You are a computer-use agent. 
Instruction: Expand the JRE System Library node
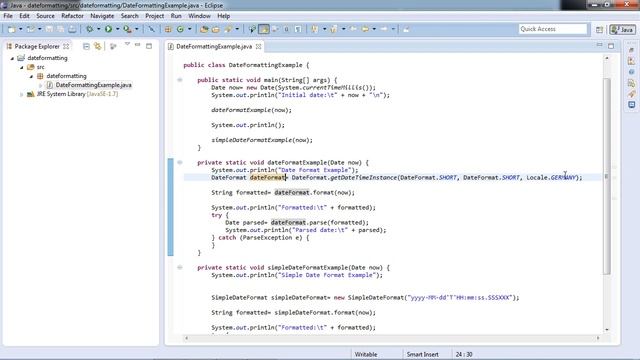pos(22,94)
